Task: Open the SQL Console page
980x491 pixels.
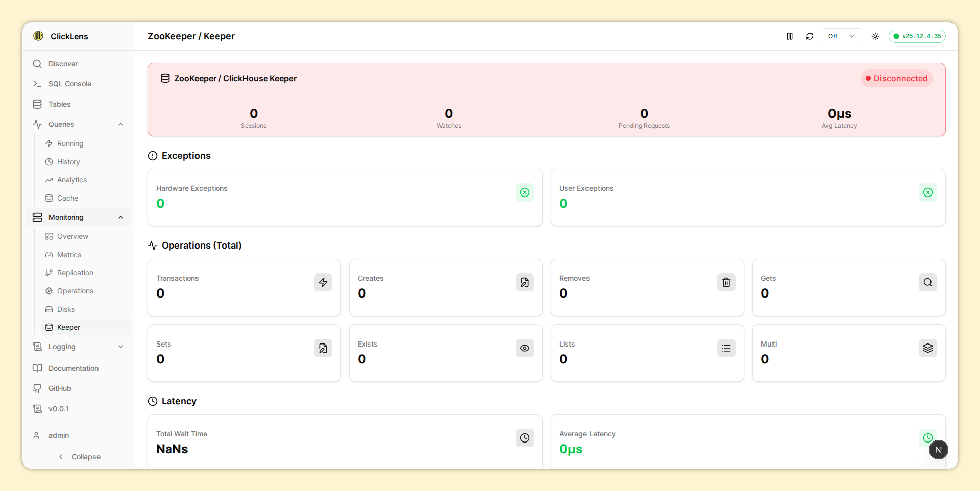Action: click(x=70, y=84)
